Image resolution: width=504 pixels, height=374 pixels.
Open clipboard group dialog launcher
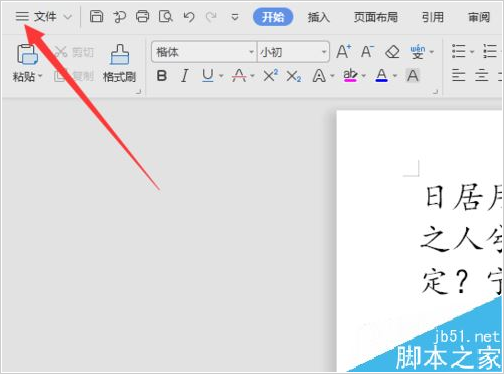click(139, 92)
